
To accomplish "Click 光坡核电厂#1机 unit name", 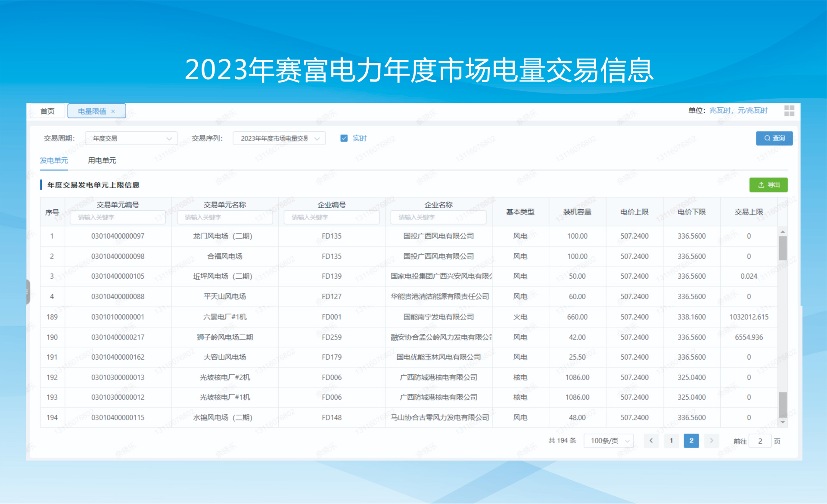I will [x=225, y=397].
